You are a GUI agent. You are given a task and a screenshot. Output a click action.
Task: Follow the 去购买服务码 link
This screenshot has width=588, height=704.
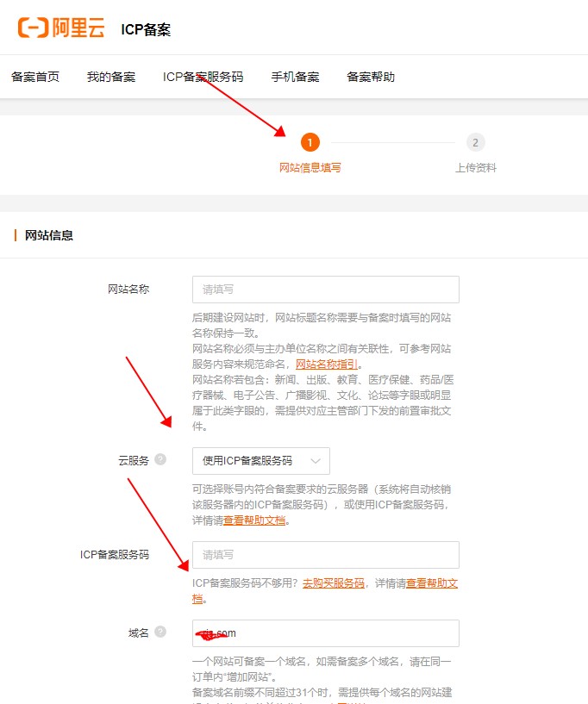tap(333, 583)
